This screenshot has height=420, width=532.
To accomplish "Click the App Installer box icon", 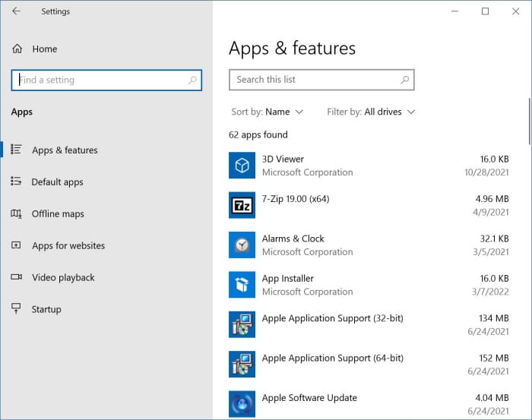I will [242, 285].
